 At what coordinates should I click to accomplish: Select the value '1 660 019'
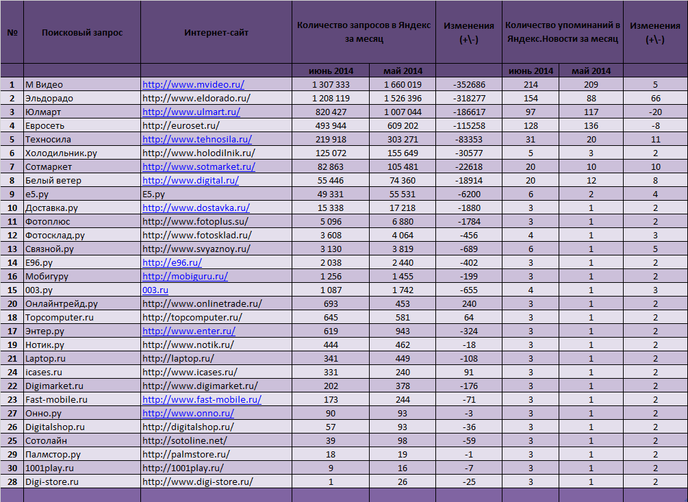pos(403,85)
